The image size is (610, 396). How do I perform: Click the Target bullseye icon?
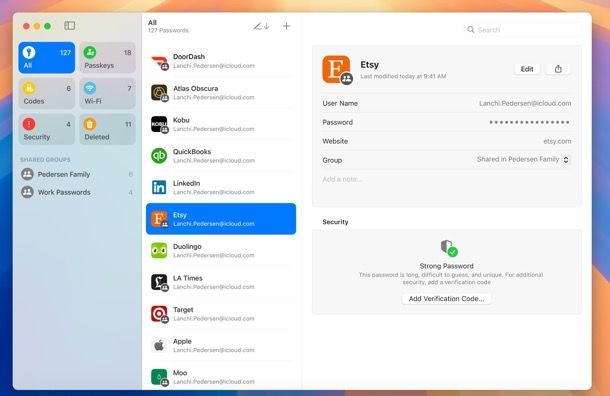(159, 314)
